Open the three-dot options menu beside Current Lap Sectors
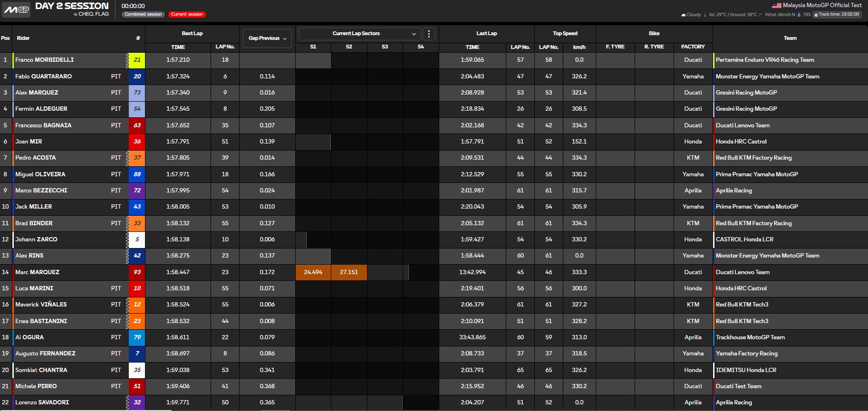Image resolution: width=868 pixels, height=411 pixels. (429, 34)
